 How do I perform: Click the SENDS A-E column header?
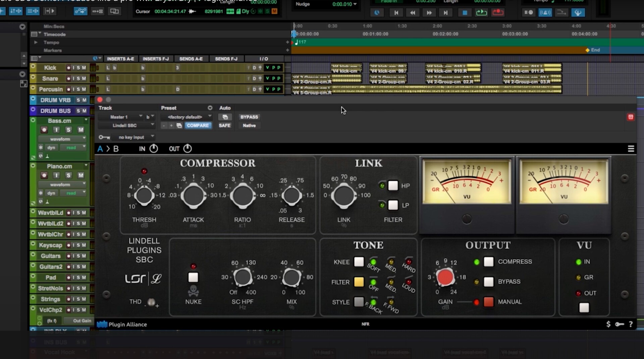click(x=191, y=59)
